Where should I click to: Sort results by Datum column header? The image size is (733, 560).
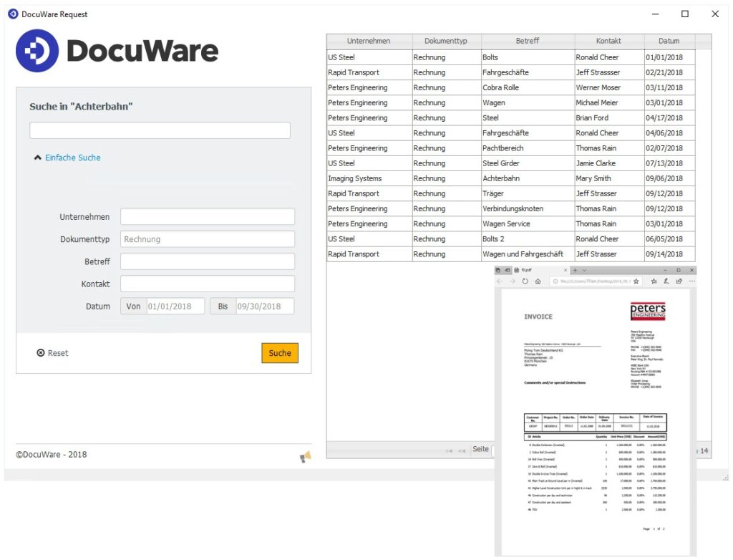click(x=669, y=41)
